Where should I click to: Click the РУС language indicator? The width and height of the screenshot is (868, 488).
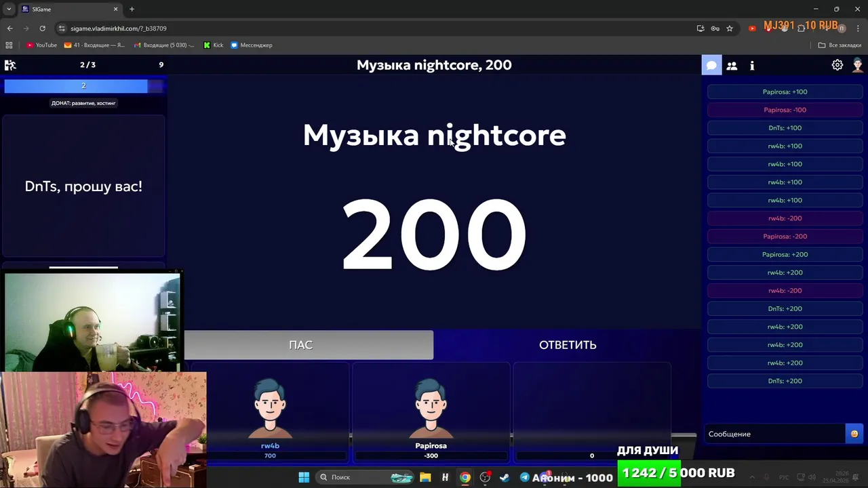coord(784,477)
